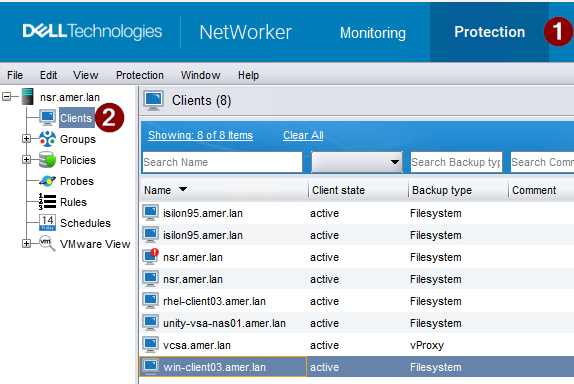Click the Groups icon in sidebar

(x=48, y=139)
